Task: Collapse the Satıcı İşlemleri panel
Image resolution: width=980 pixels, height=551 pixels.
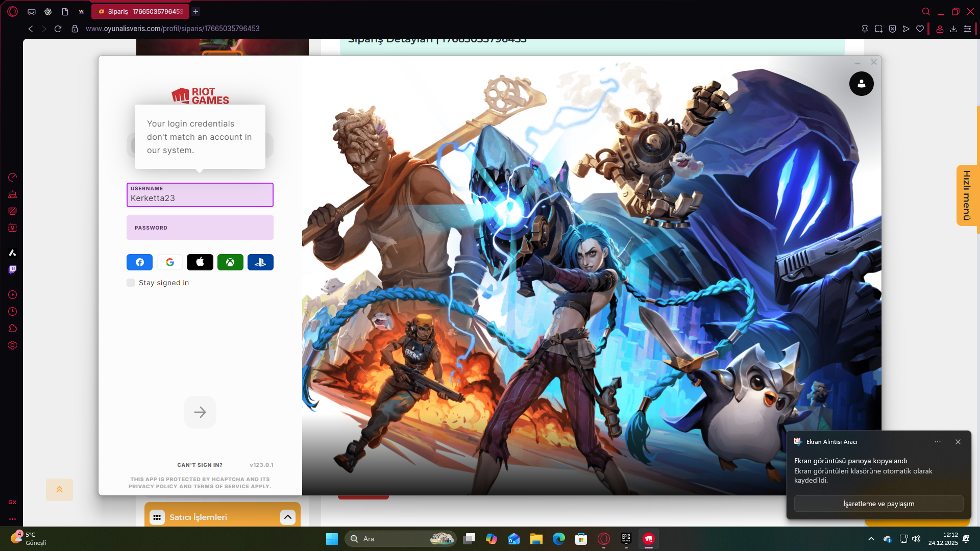Action: [x=288, y=517]
